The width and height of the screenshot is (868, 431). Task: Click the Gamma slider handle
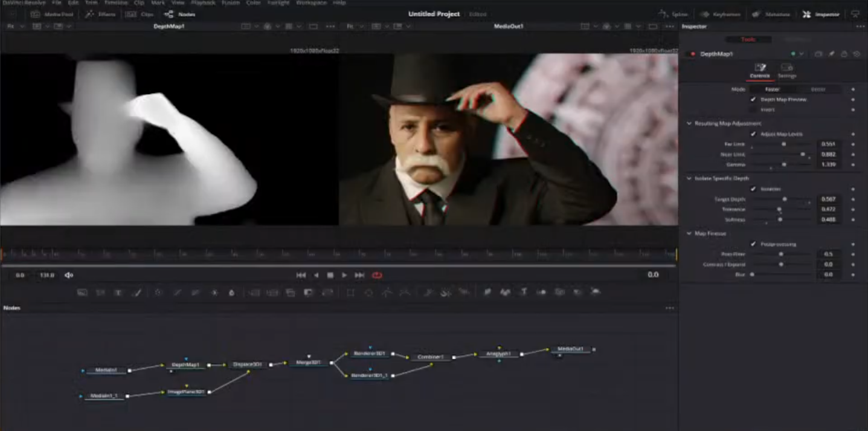(x=784, y=164)
